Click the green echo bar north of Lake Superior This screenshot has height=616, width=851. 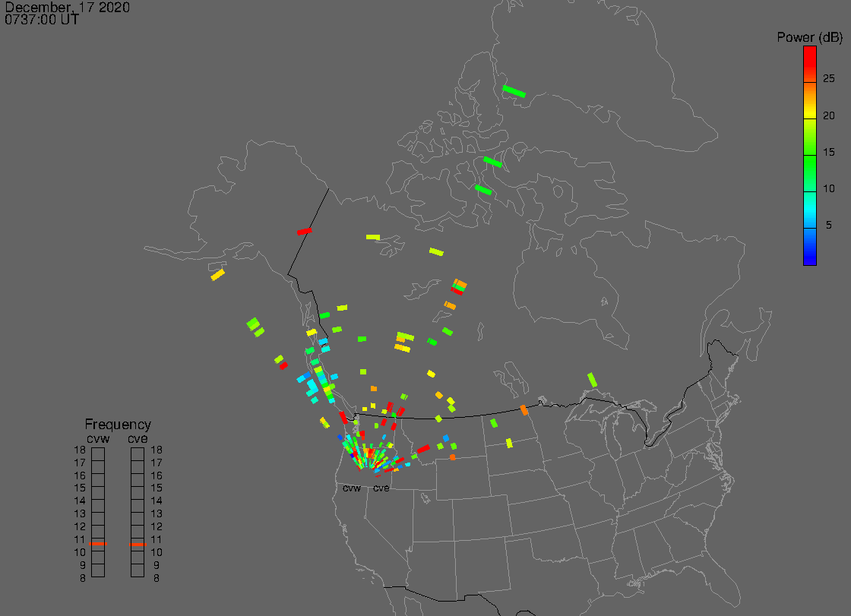(x=592, y=380)
